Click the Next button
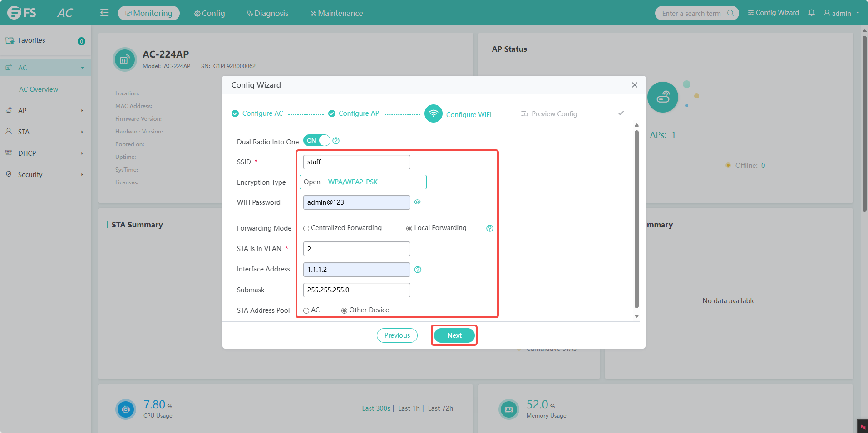868x433 pixels. click(x=454, y=335)
